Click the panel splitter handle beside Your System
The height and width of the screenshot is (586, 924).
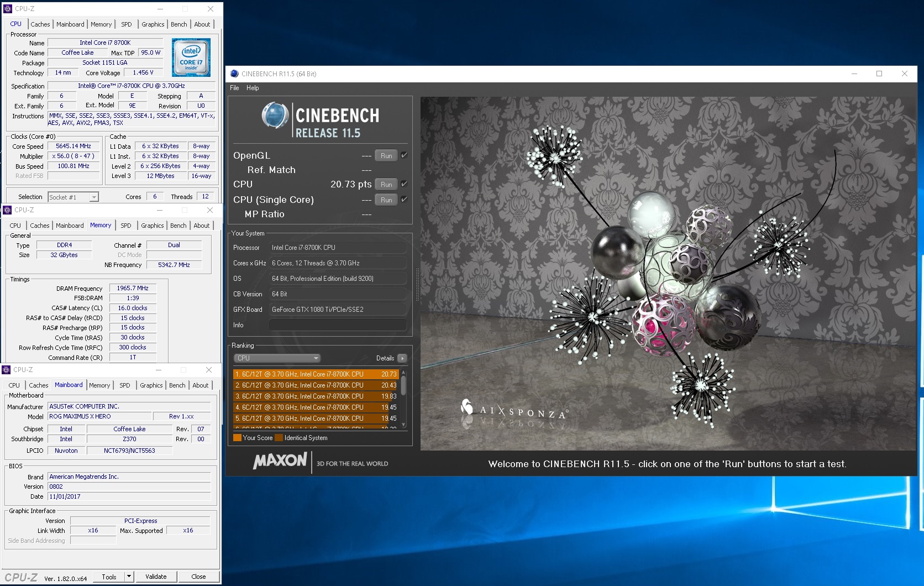417,285
